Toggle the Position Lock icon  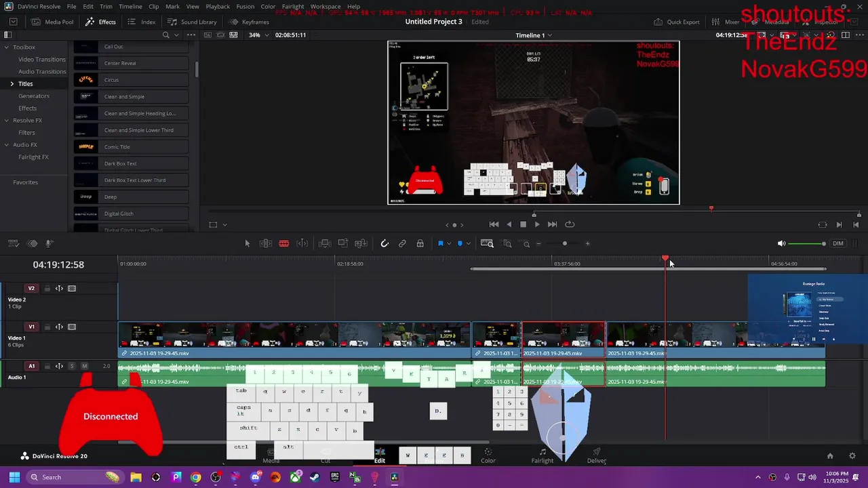pos(420,243)
